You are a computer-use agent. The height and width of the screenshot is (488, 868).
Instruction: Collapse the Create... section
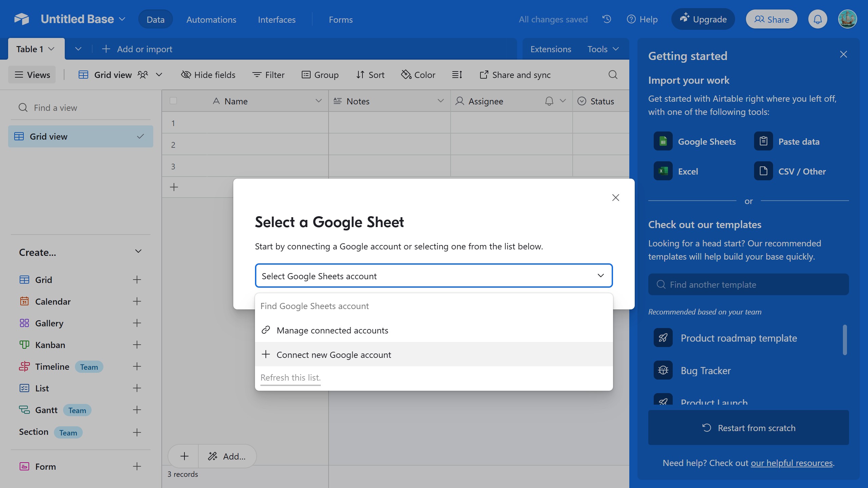pos(138,251)
